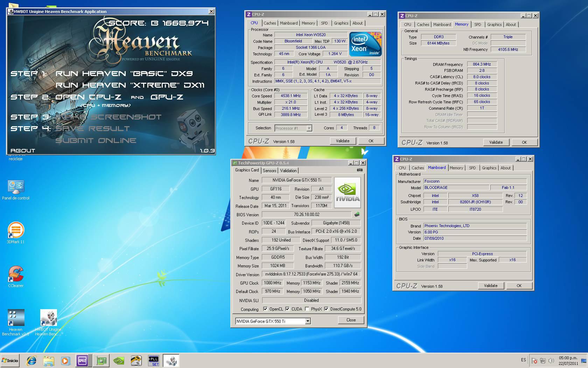
Task: Switch to GPU-Z graphics card taskbar icon
Action: 101,360
